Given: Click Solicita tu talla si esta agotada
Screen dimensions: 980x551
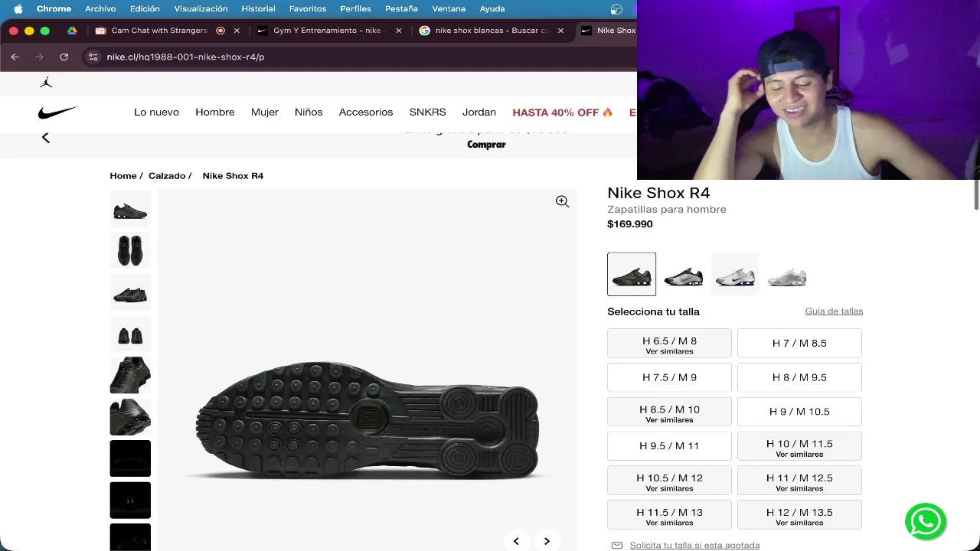Looking at the screenshot, I should click(x=694, y=545).
